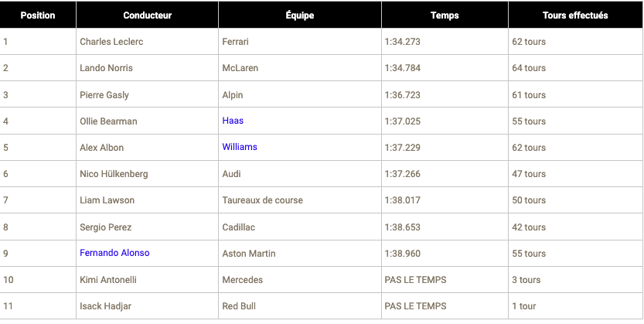The height and width of the screenshot is (324, 644).
Task: Click the Position column header
Action: (x=38, y=15)
